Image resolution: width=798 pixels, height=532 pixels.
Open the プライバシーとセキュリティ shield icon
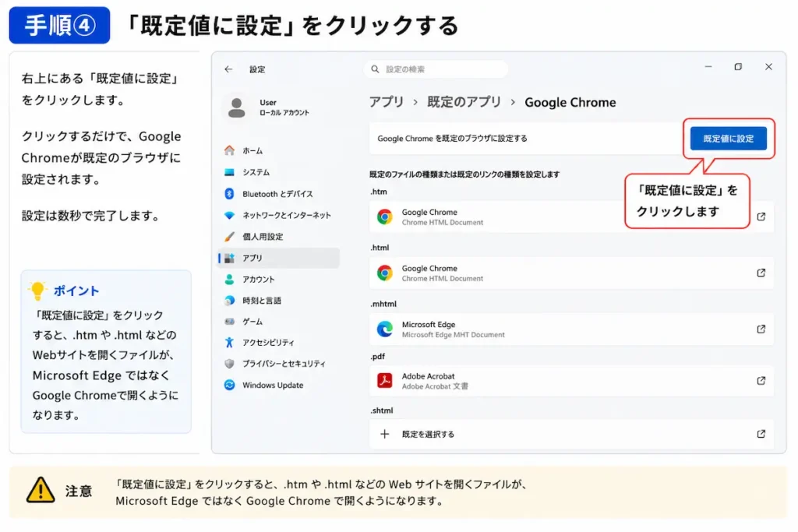coord(230,364)
